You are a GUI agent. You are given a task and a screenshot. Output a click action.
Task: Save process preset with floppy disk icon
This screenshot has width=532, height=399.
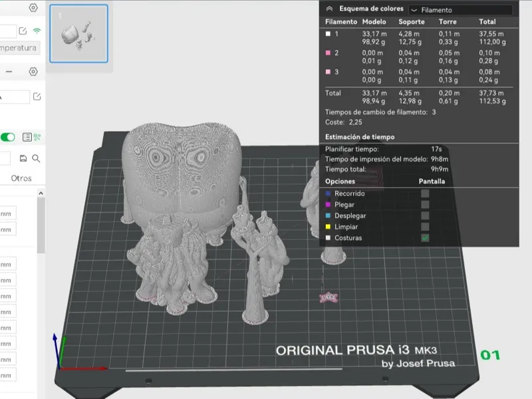point(23,158)
